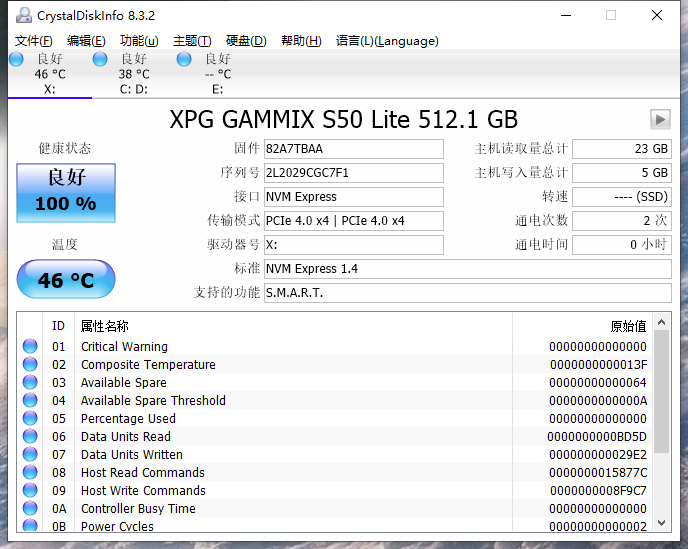Click the CrystalDiskInfo app icon in title bar
Image resolution: width=688 pixels, height=549 pixels.
(24, 15)
